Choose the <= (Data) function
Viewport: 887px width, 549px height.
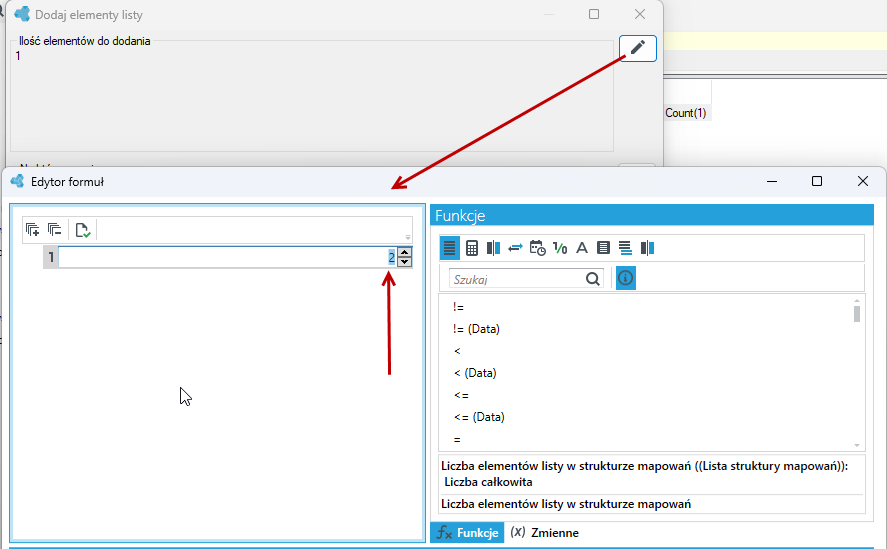479,417
